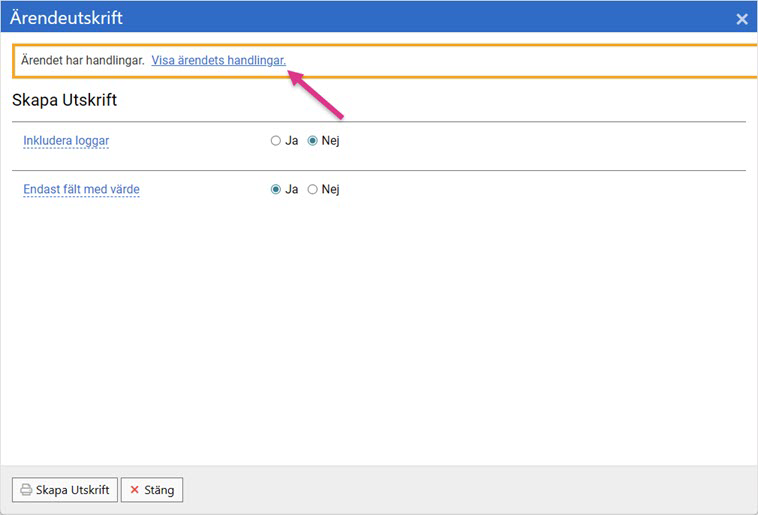Image resolution: width=758 pixels, height=515 pixels.
Task: Click the Ärendet har handlingar notice text
Action: (83, 61)
